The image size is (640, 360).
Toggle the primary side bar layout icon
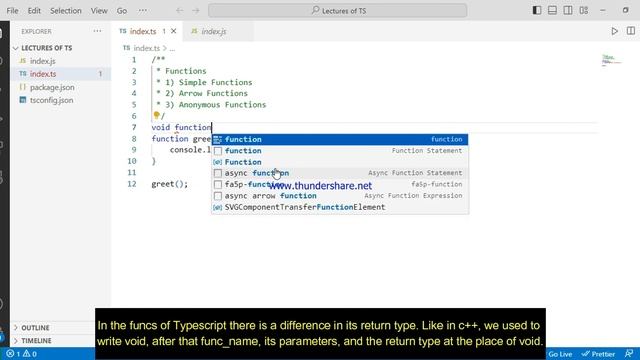coord(537,11)
